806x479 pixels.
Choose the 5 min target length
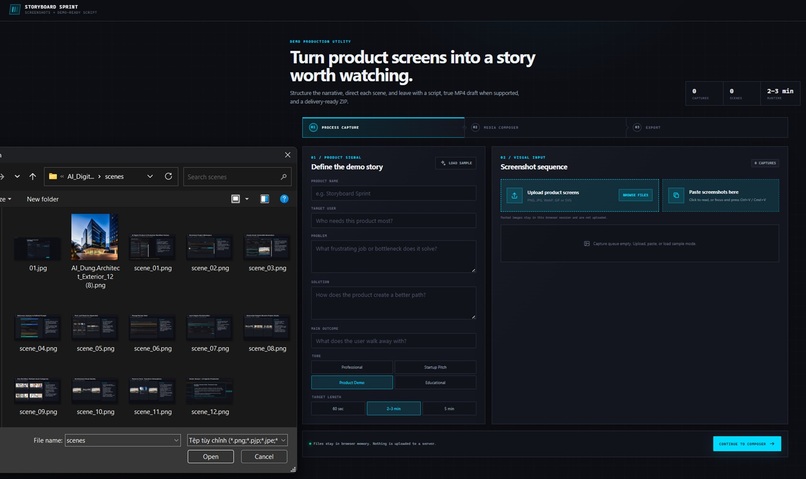449,409
